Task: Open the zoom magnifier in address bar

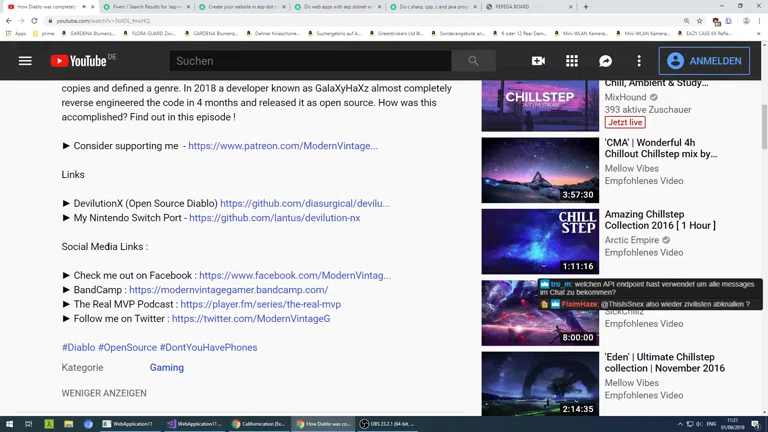Action: (687, 21)
